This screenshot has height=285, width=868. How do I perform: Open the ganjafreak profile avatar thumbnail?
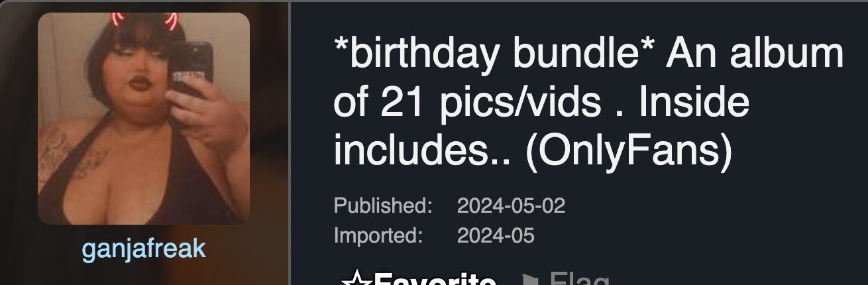tap(144, 119)
